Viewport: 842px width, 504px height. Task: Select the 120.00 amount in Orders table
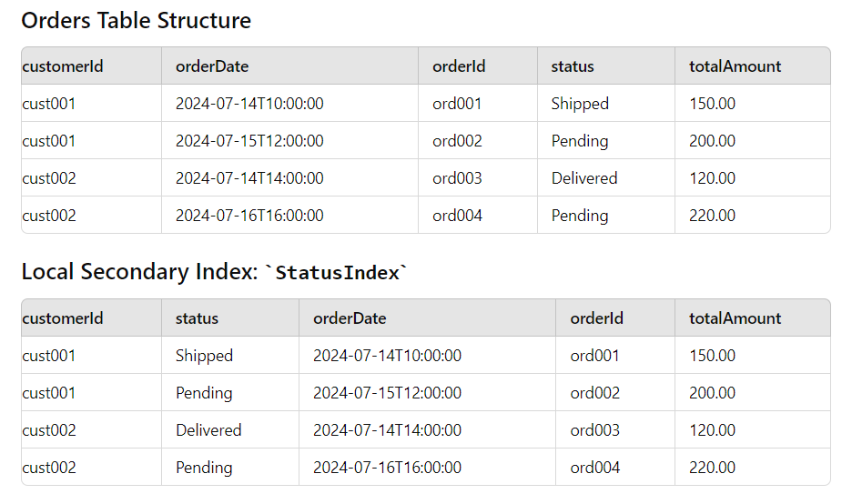(712, 178)
